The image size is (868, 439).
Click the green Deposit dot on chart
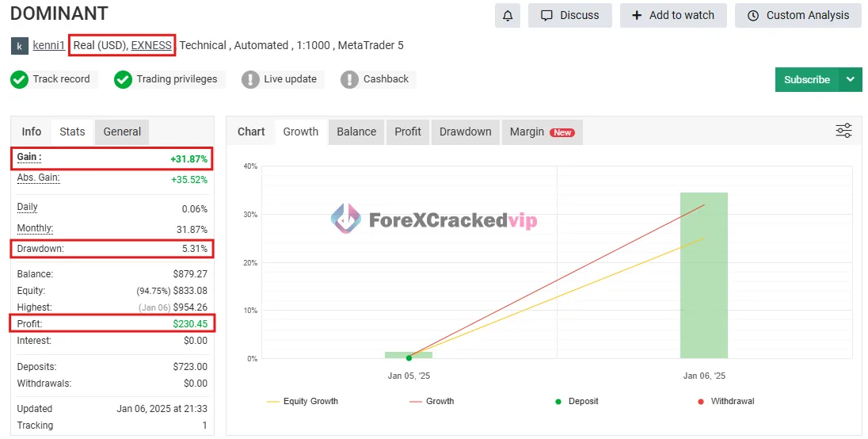pyautogui.click(x=409, y=357)
